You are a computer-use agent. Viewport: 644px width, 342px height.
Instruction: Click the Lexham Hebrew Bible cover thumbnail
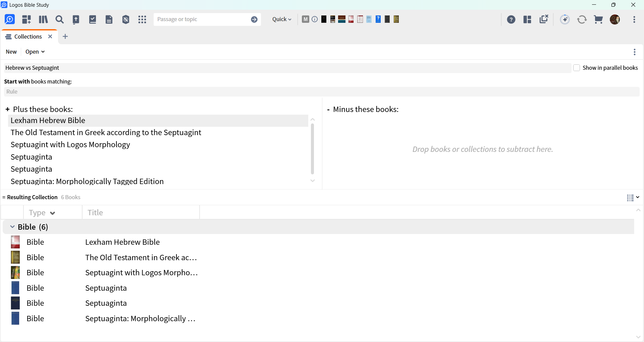tap(15, 242)
